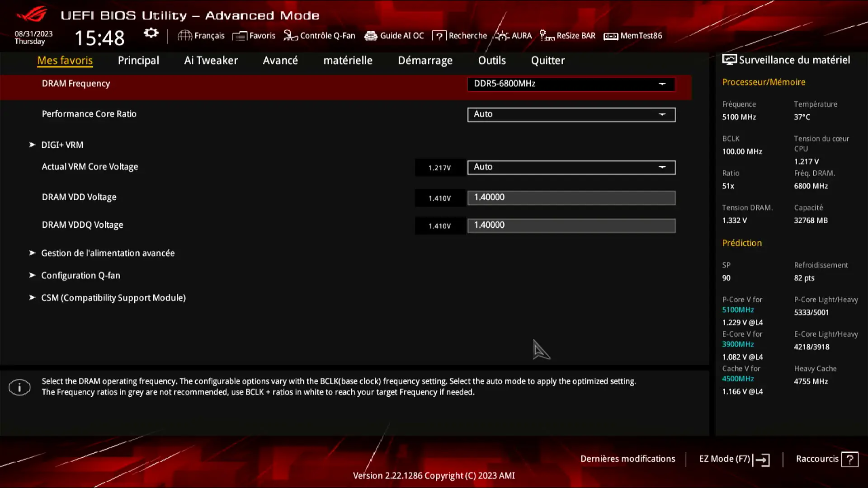Select Performance Core Ratio label

tap(89, 114)
